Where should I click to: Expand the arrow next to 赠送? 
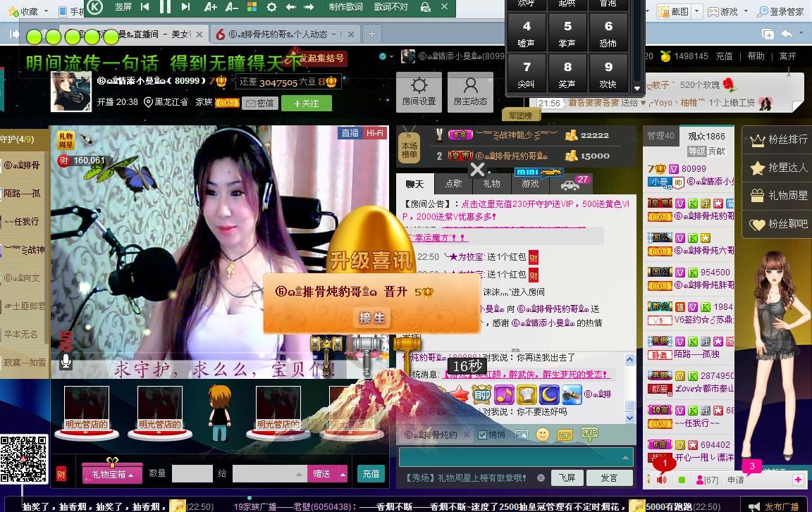pos(343,474)
